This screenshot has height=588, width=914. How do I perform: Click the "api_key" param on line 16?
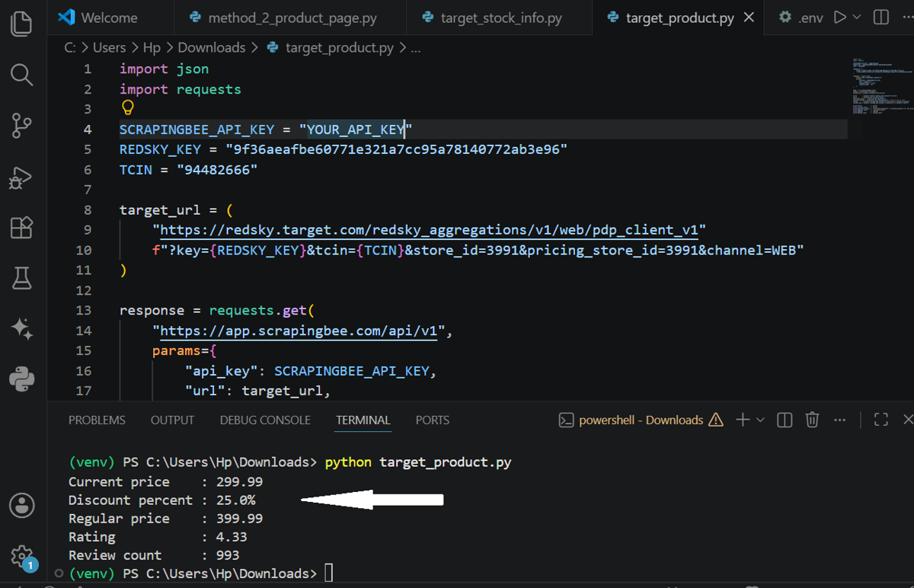point(225,371)
